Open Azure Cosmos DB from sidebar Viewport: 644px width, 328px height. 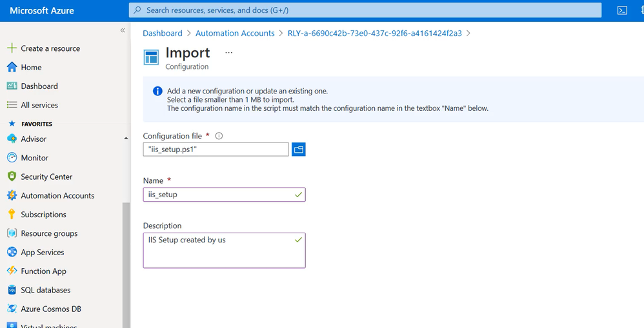51,309
